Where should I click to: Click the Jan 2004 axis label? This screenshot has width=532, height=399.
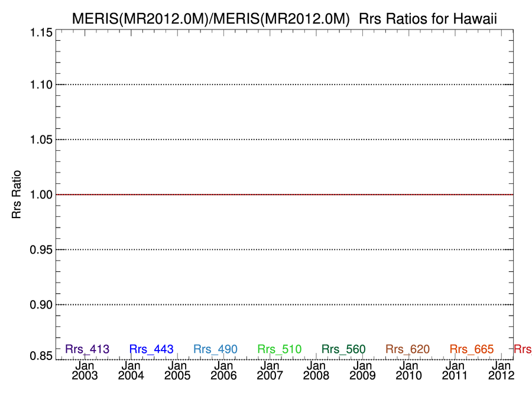click(131, 371)
